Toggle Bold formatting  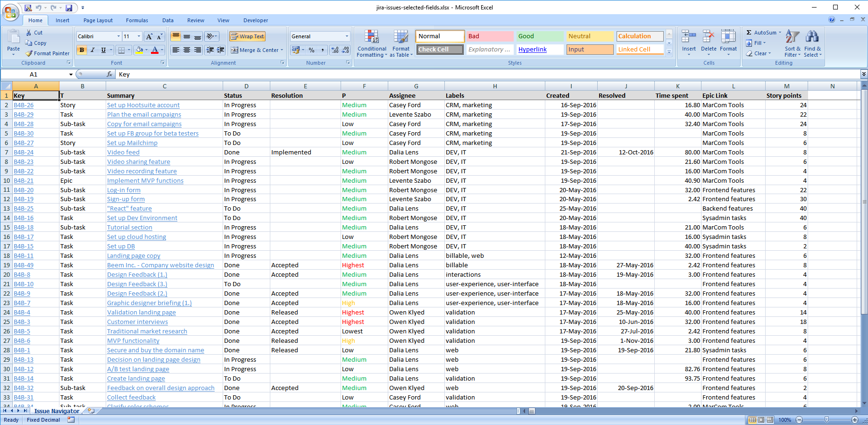(x=82, y=50)
